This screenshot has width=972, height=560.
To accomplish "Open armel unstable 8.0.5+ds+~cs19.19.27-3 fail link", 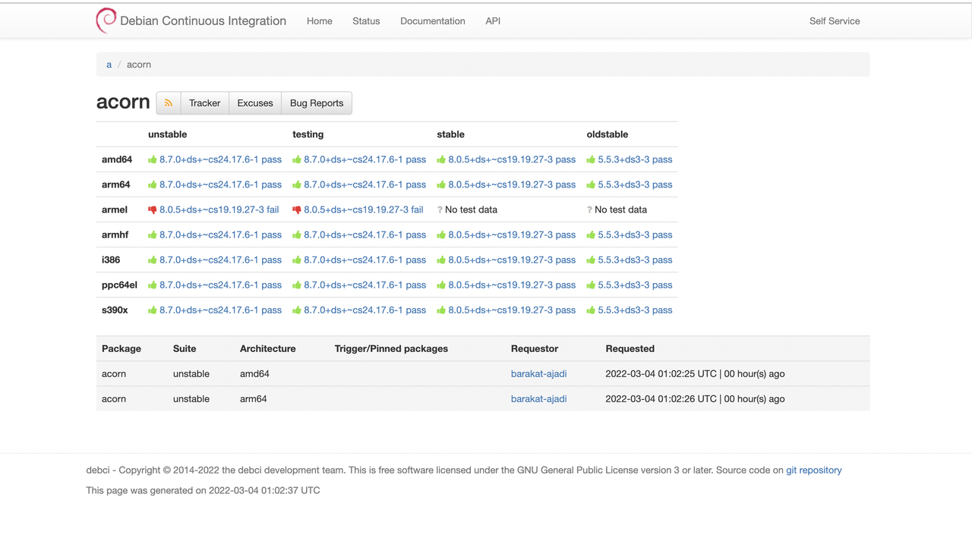I will [x=219, y=209].
